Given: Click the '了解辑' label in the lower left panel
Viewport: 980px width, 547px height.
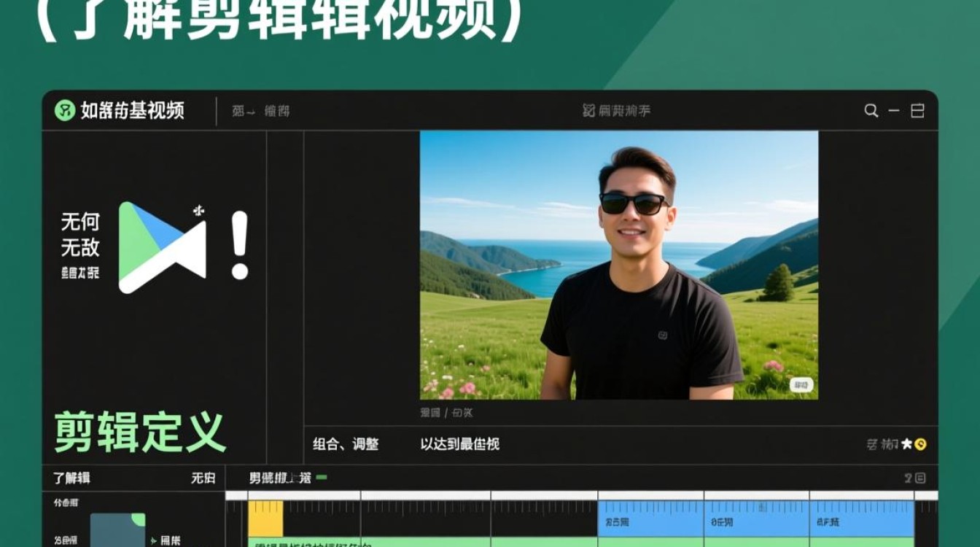Looking at the screenshot, I should [x=71, y=478].
